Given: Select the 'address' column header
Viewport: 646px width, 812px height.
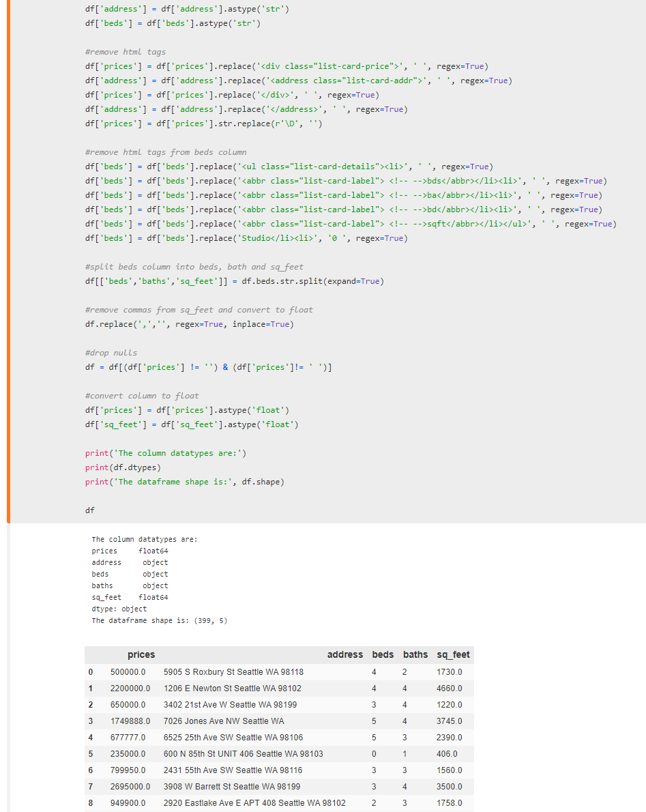Looking at the screenshot, I should (344, 654).
